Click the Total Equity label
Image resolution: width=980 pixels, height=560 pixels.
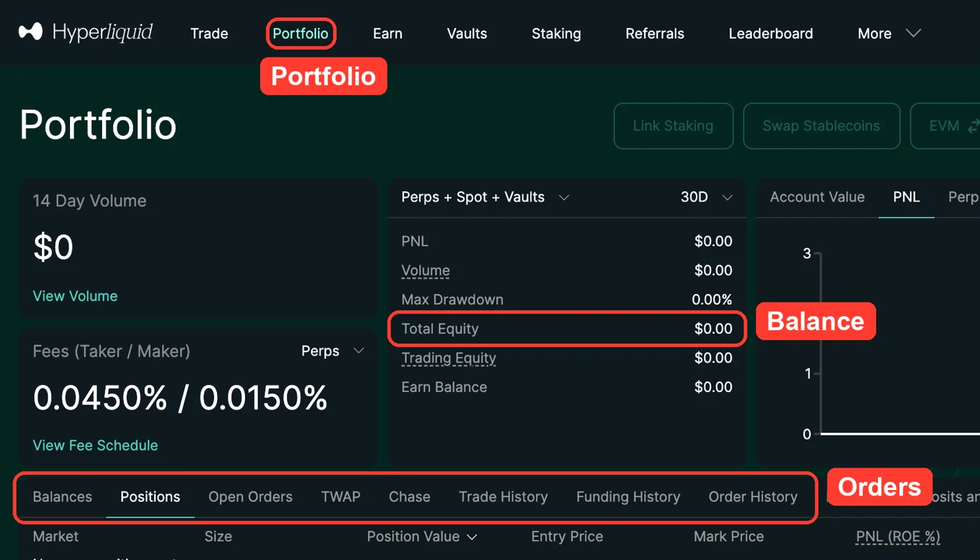(440, 329)
